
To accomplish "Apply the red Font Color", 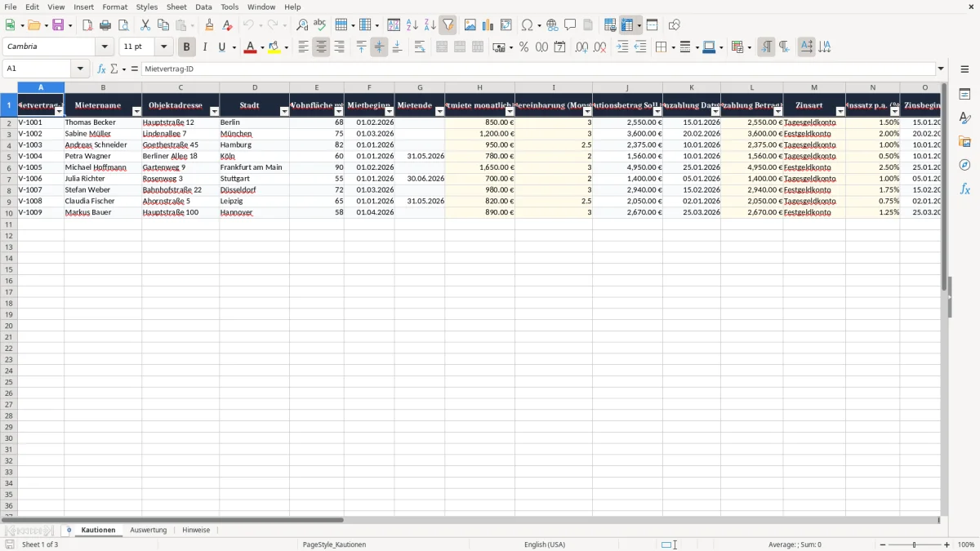I will (250, 47).
